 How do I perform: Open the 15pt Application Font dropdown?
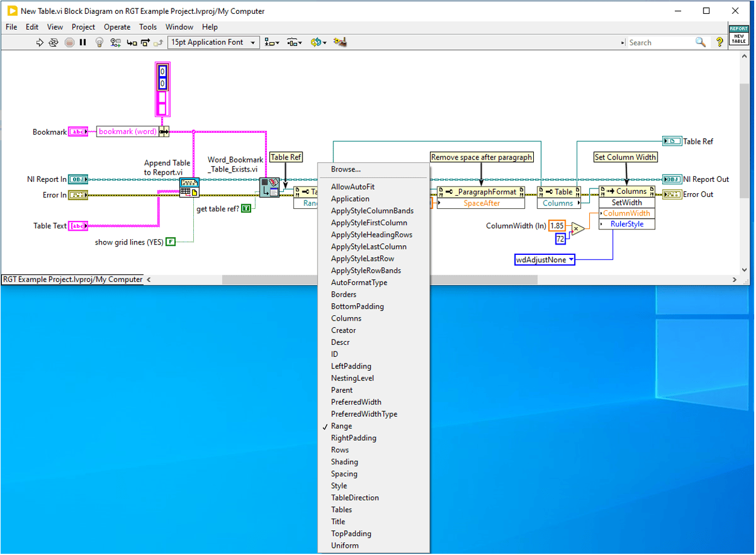point(214,42)
